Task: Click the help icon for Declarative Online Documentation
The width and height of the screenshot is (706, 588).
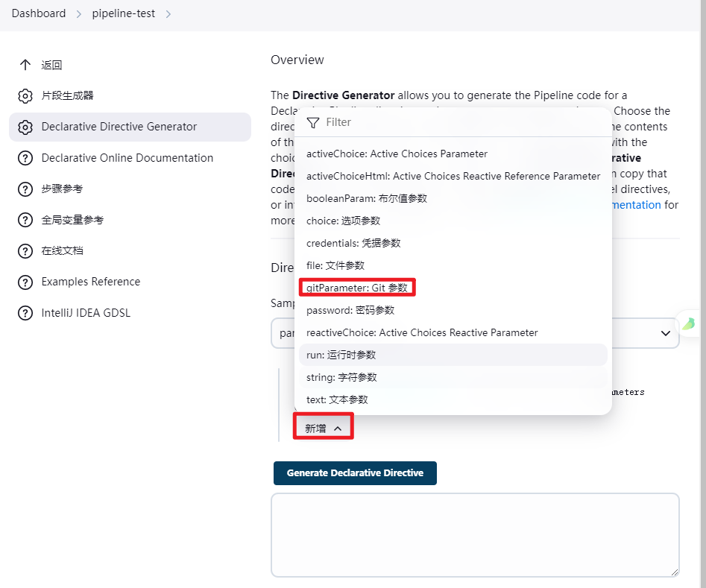Action: 25,158
